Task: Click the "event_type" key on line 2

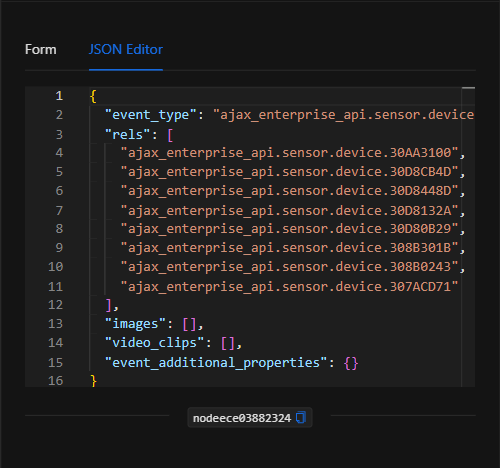Action: pyautogui.click(x=151, y=115)
